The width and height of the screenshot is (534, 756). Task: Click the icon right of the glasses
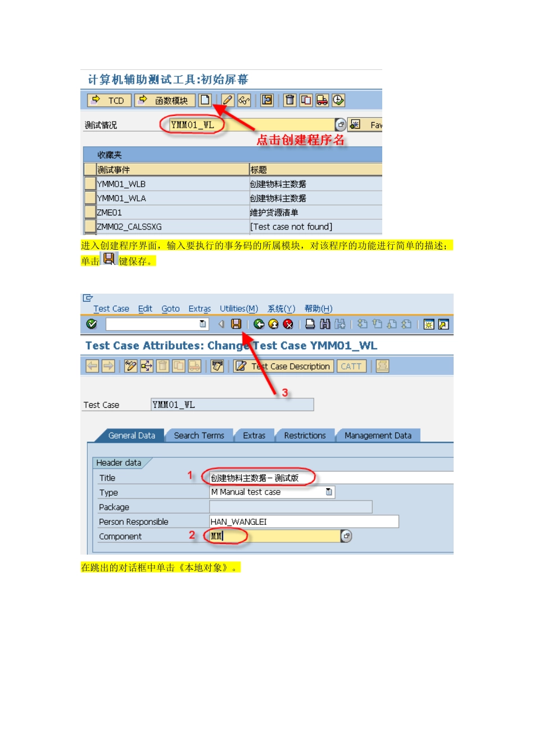tap(267, 100)
